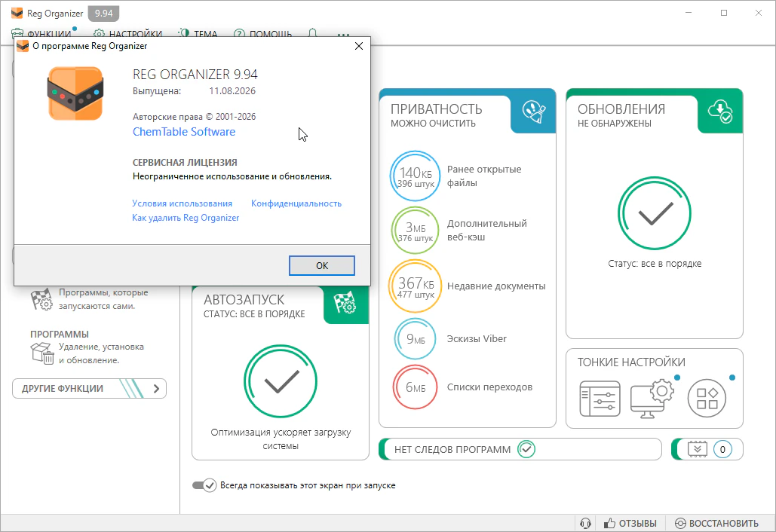Click the 6 МБ jump lists circle
The height and width of the screenshot is (532, 776).
click(415, 387)
